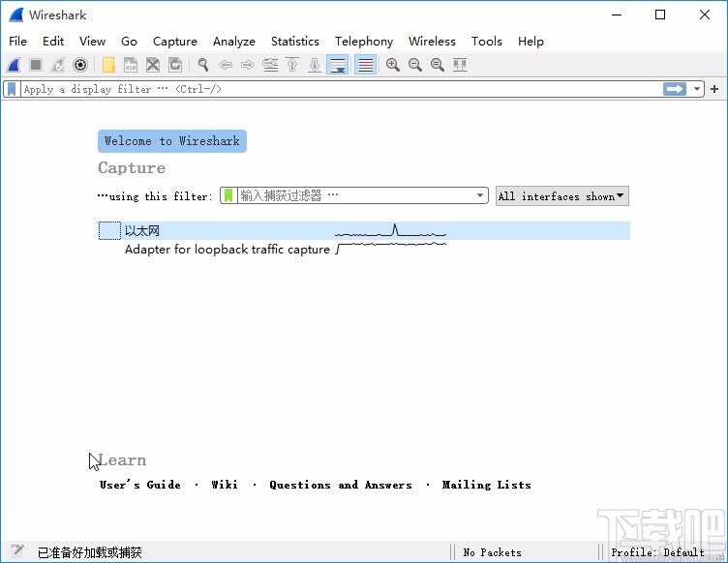Click Welcome to Wireshark banner
728x563 pixels.
click(172, 141)
